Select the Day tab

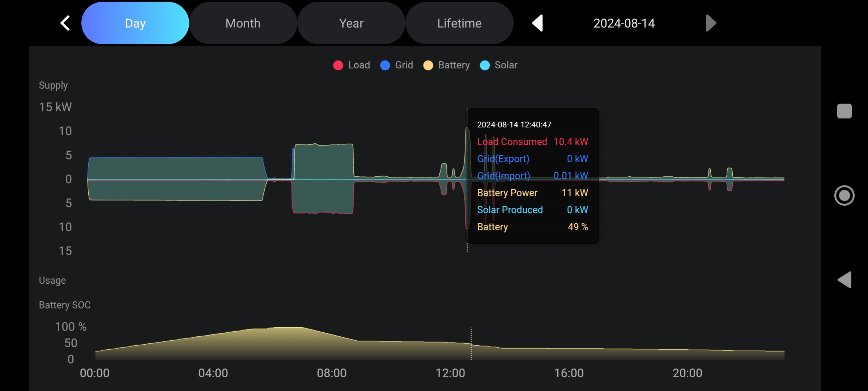[135, 23]
